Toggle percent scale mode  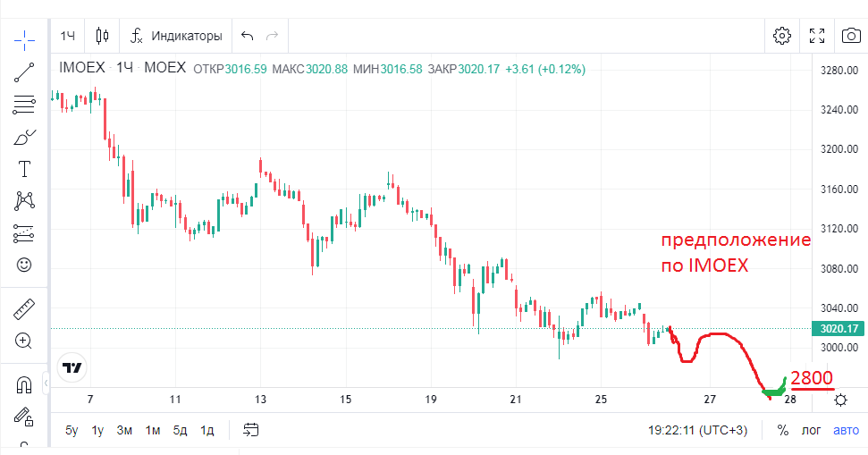coord(783,430)
